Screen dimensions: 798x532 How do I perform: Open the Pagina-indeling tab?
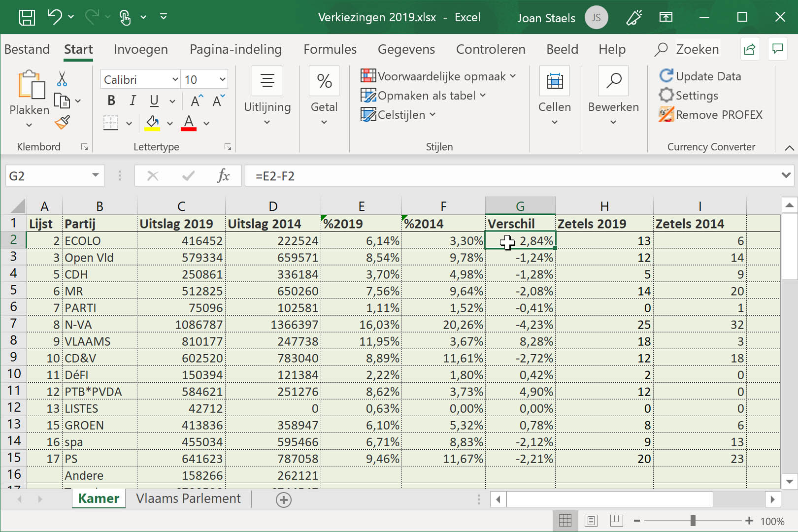(235, 49)
